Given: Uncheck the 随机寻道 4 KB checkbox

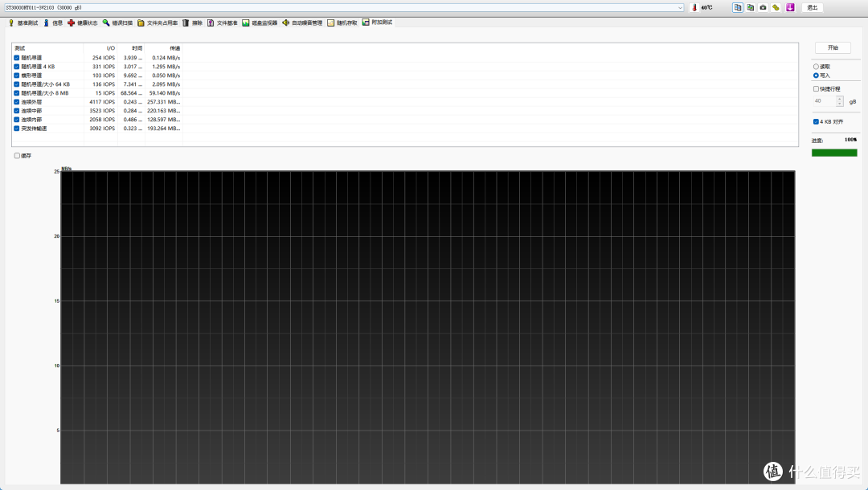Looking at the screenshot, I should [x=17, y=67].
